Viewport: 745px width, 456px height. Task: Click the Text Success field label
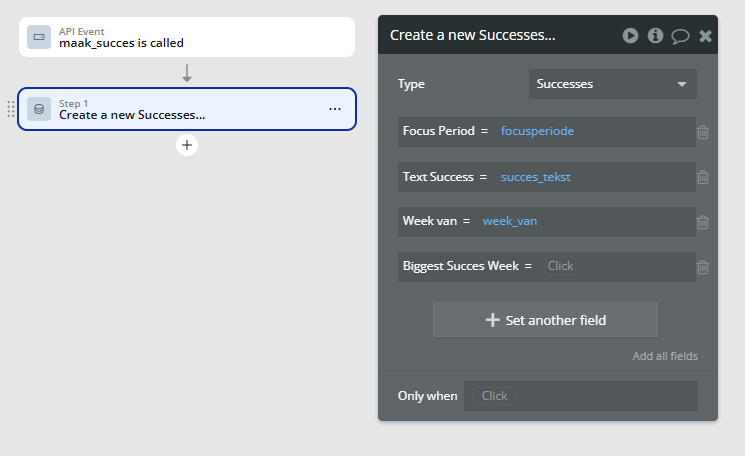[438, 177]
